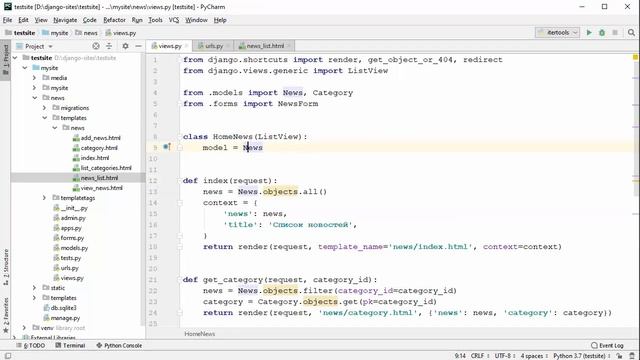Open the Navigate menu
The height and width of the screenshot is (360, 640).
[65, 20]
